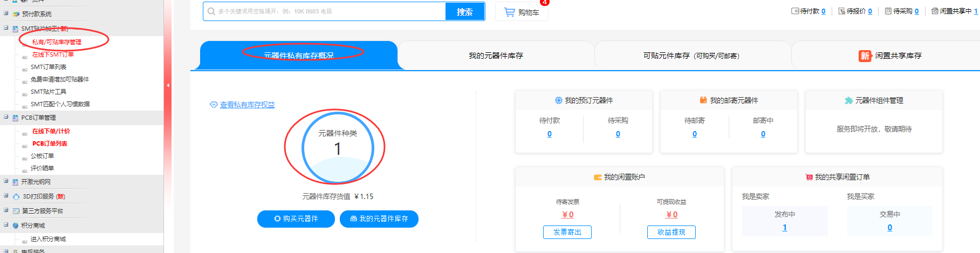This screenshot has width=980, height=253.
Task: Click the 查看私有库存权益 diamond icon
Action: click(x=214, y=105)
